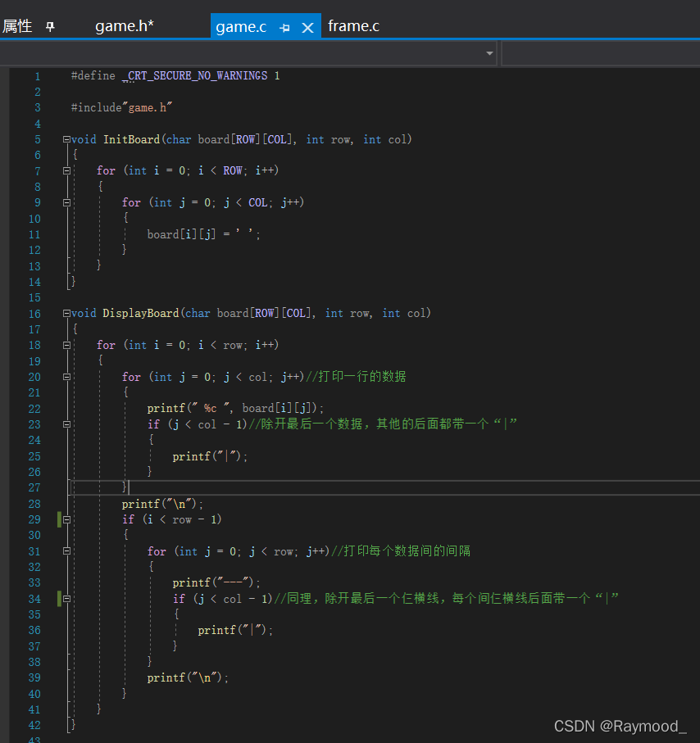Click the InitBoard function name
This screenshot has height=743, width=700.
click(131, 139)
